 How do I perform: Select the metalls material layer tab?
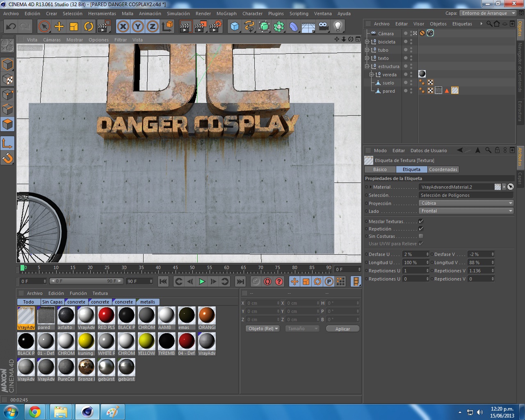pyautogui.click(x=148, y=302)
